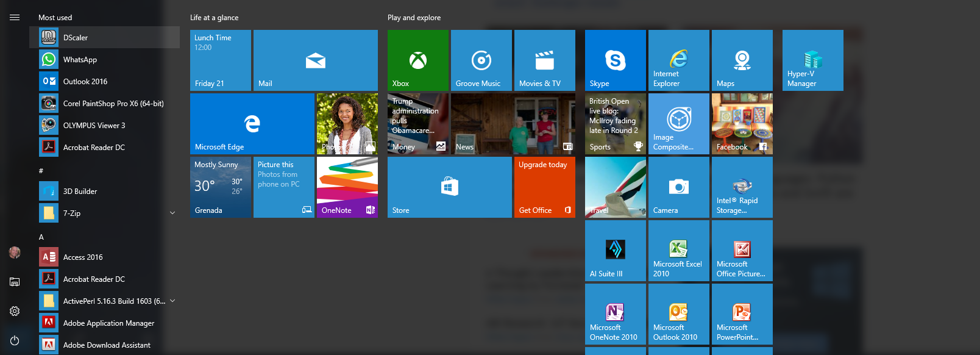Open the Calendar tile showing Lunch Time
Screen dimensions: 980x355
click(x=221, y=60)
